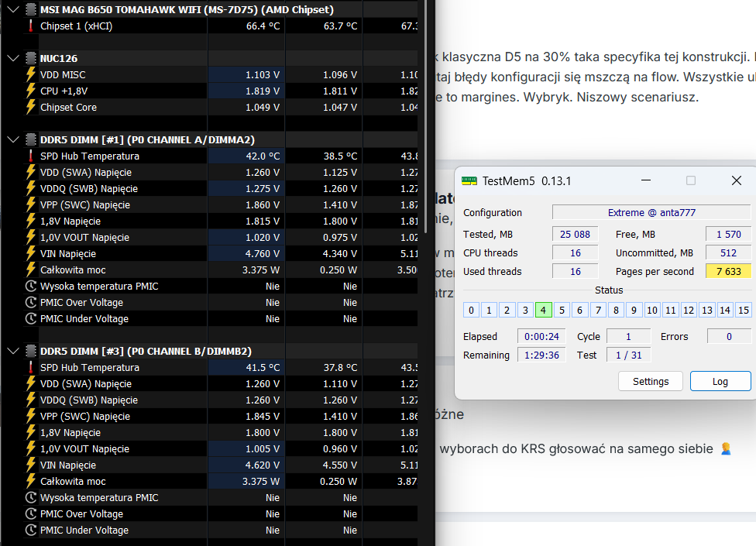Collapse the NUC126 sensor group

point(13,58)
